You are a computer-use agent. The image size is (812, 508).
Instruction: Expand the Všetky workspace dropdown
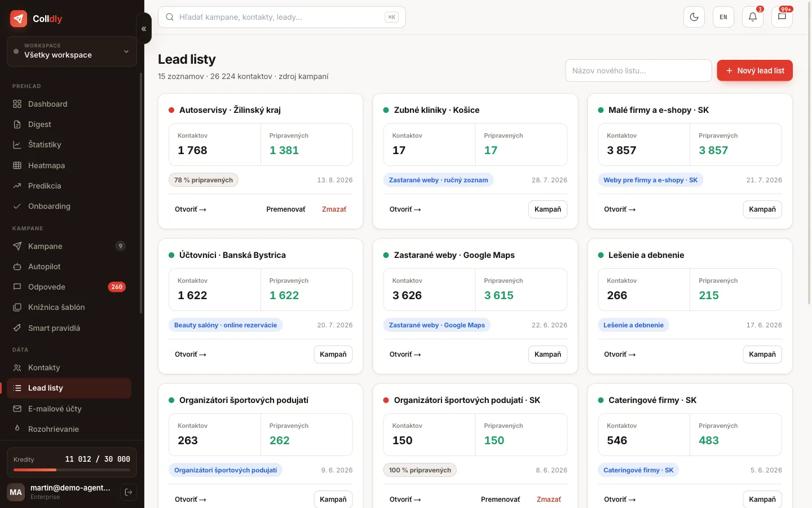tap(72, 51)
